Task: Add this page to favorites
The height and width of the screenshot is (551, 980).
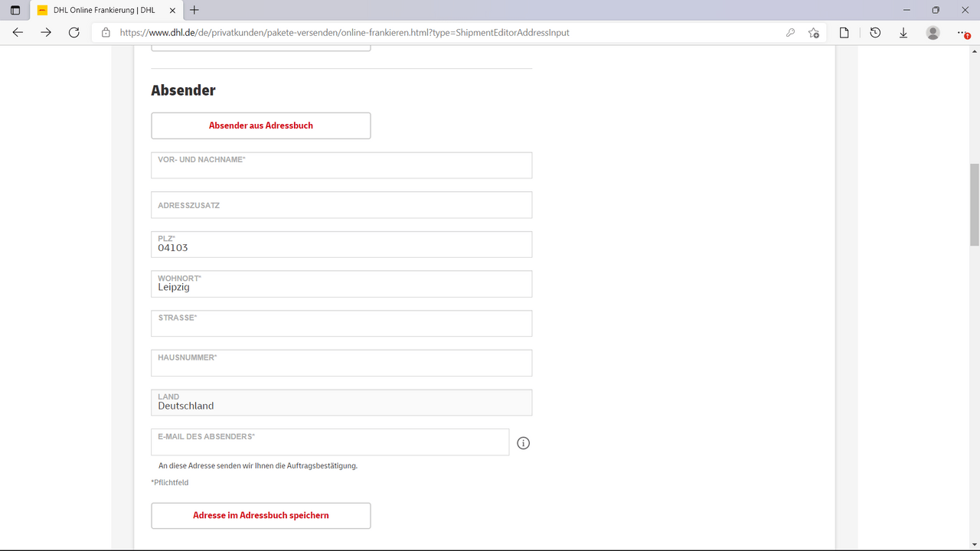Action: [x=814, y=33]
